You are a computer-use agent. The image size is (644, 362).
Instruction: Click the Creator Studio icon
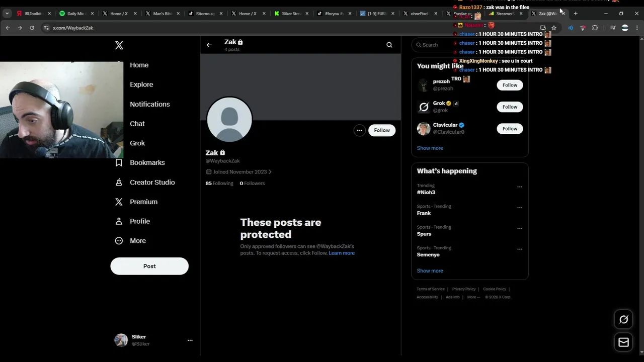(x=119, y=182)
